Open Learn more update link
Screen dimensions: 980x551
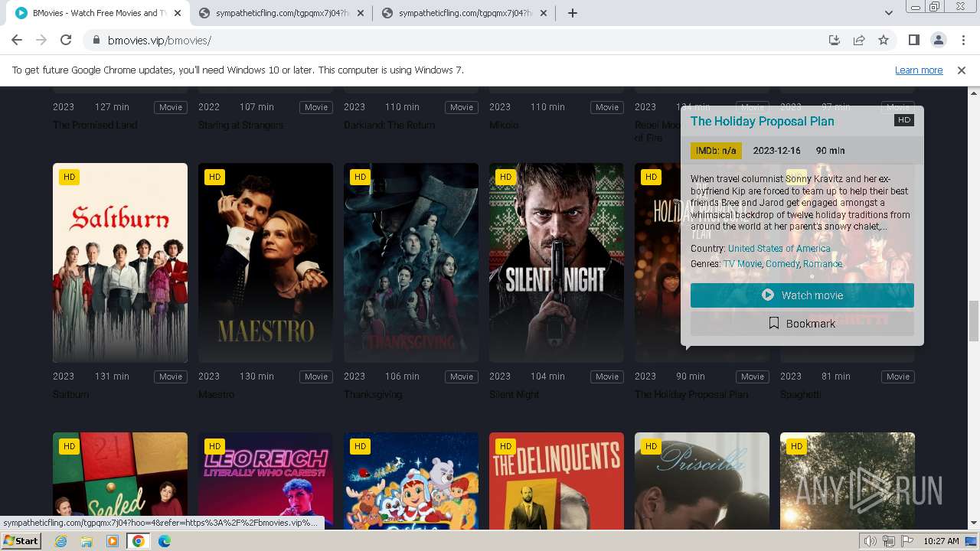(919, 70)
